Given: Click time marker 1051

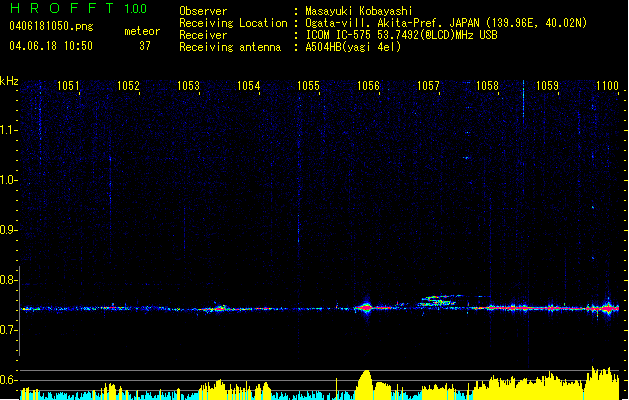Looking at the screenshot, I should coord(68,86).
